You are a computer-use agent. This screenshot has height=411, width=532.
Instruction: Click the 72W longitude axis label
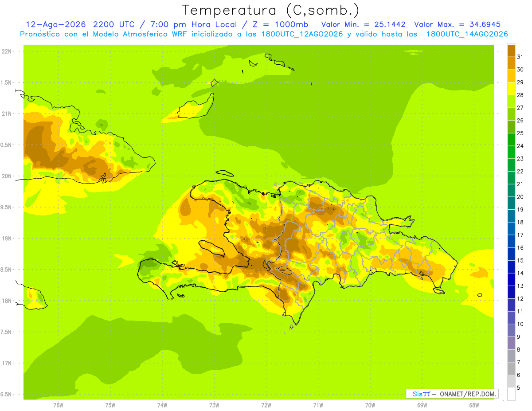(266, 405)
